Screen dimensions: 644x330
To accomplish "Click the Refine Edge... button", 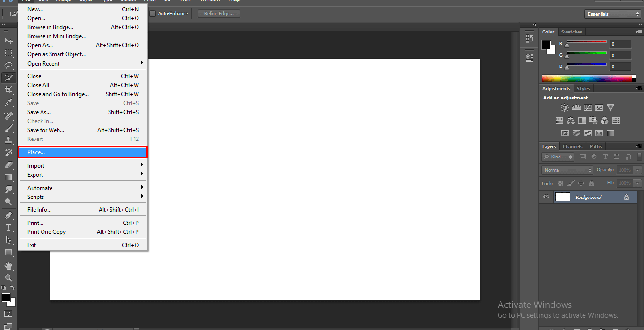I will pos(219,14).
